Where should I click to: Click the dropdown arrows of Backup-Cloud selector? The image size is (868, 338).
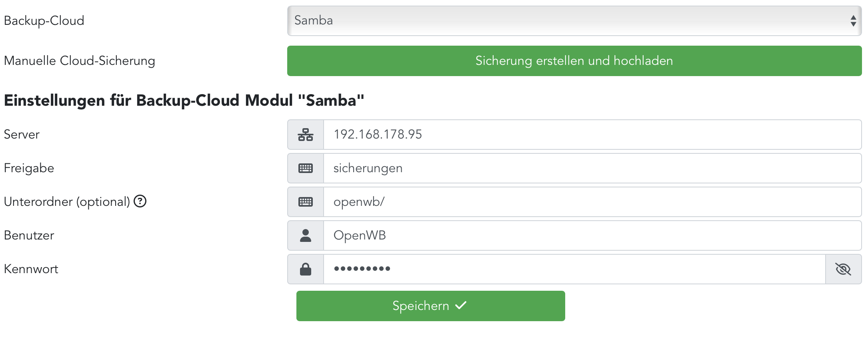(x=853, y=21)
